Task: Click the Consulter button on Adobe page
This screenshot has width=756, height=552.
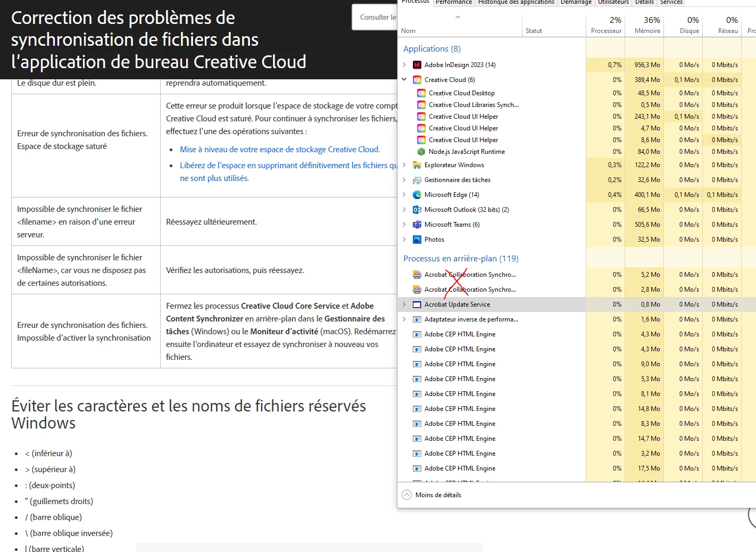Action: 375,17
